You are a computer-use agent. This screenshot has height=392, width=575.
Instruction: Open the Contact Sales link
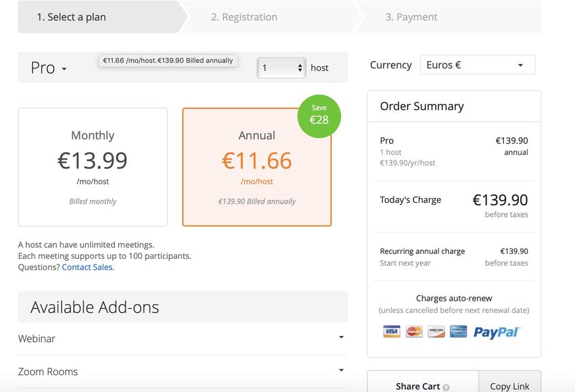(x=87, y=267)
